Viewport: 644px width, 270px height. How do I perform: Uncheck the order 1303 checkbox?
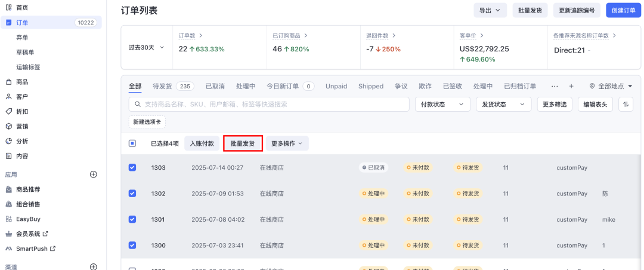pos(132,167)
